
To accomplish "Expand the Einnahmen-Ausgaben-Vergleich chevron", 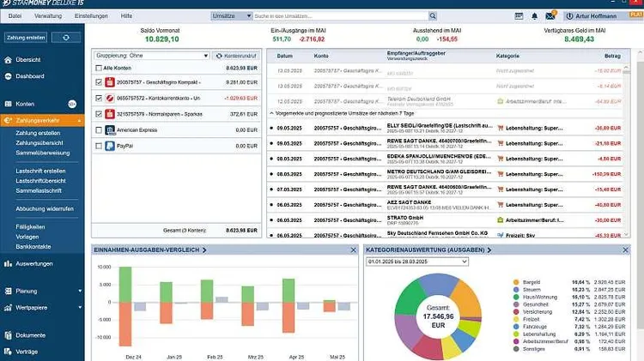I will click(x=204, y=250).
